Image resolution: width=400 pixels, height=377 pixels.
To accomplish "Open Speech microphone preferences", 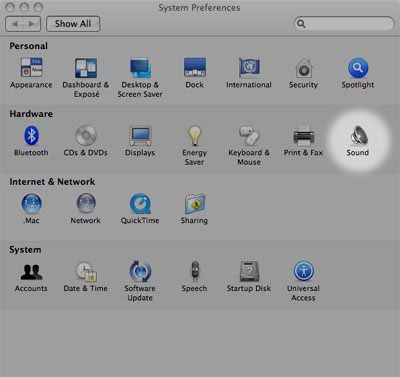I will click(x=195, y=271).
